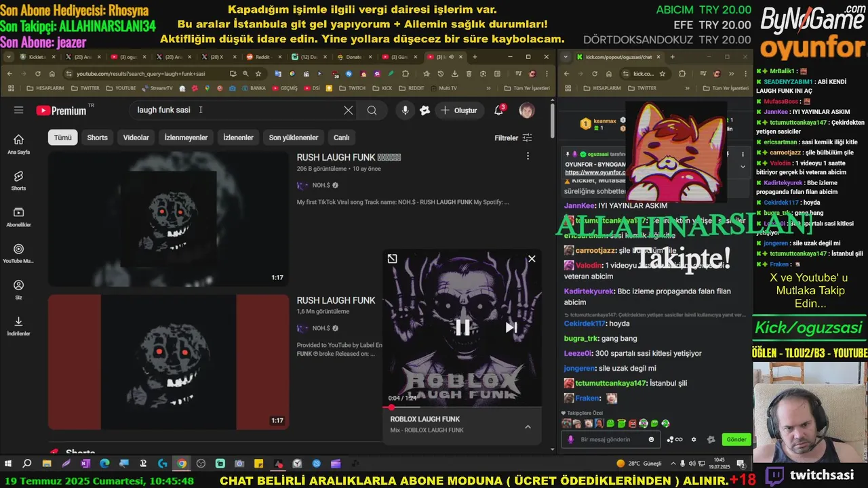The height and width of the screenshot is (488, 868).
Task: Open Chrome from the taskbar
Action: point(182,464)
